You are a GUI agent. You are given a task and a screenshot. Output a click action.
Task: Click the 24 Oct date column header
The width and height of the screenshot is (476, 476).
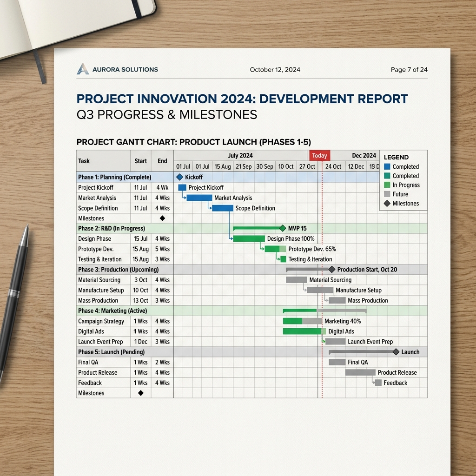pyautogui.click(x=333, y=166)
